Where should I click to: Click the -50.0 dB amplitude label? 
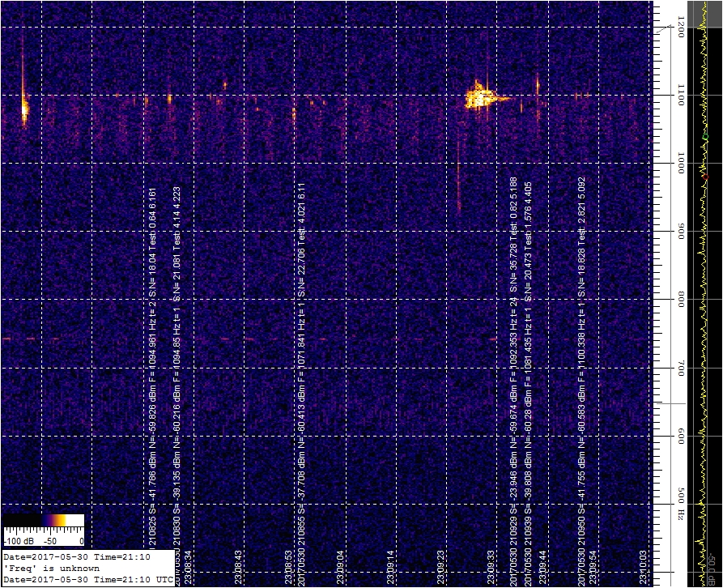pos(712,569)
